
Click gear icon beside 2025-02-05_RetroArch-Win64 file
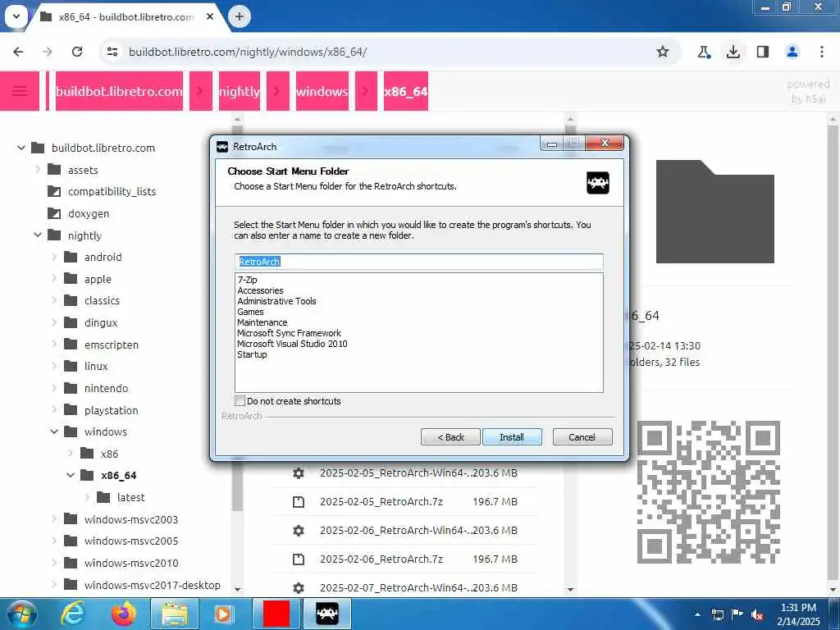click(299, 473)
